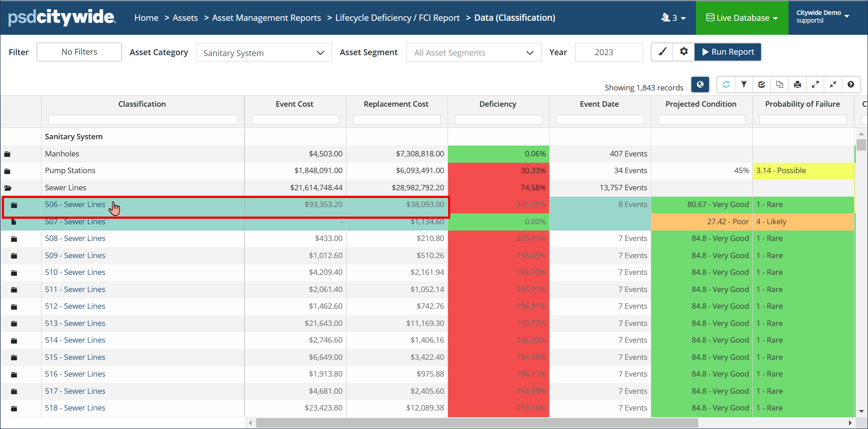Viewport: 868px width, 429px height.
Task: Click the globe map view icon
Action: [x=700, y=85]
